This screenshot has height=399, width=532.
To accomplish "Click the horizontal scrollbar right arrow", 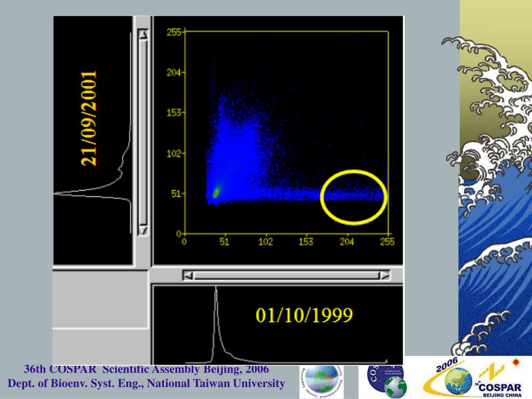I will tap(384, 275).
